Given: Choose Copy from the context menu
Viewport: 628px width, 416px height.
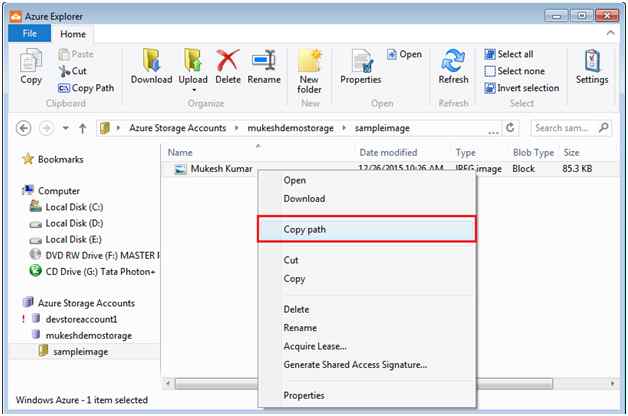Looking at the screenshot, I should [367, 279].
